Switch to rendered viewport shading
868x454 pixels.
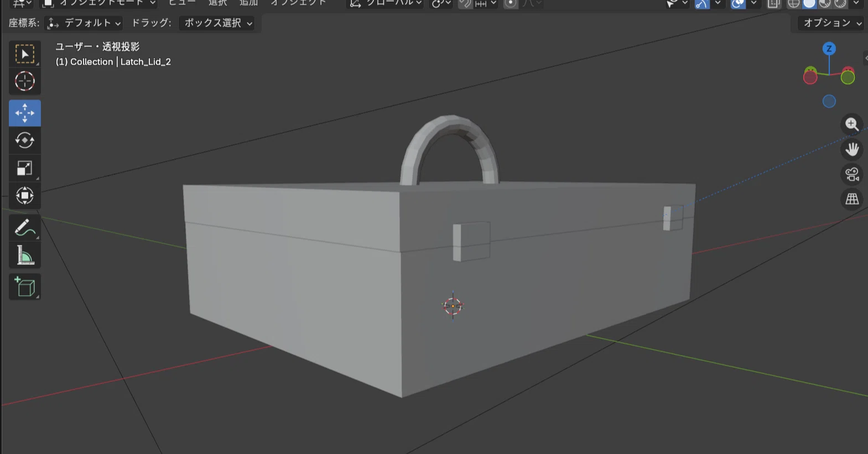point(840,3)
